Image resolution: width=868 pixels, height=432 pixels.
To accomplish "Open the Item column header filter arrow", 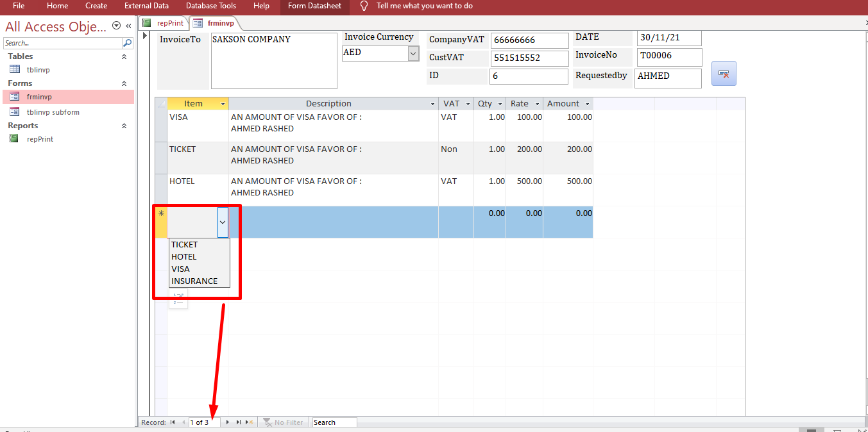I will (x=223, y=104).
